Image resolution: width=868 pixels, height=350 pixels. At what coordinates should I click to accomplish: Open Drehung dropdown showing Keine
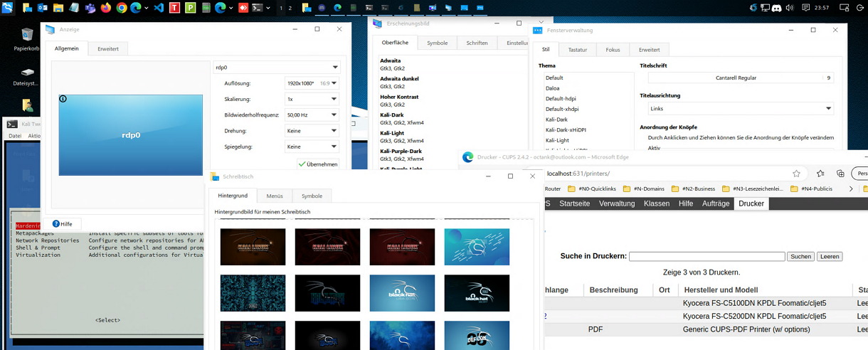(312, 131)
